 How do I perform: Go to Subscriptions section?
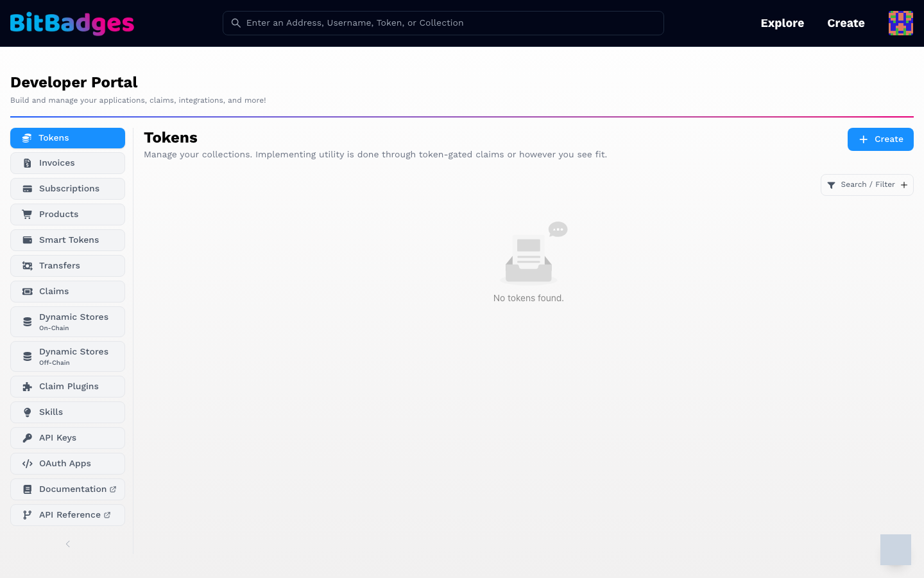[x=67, y=189]
